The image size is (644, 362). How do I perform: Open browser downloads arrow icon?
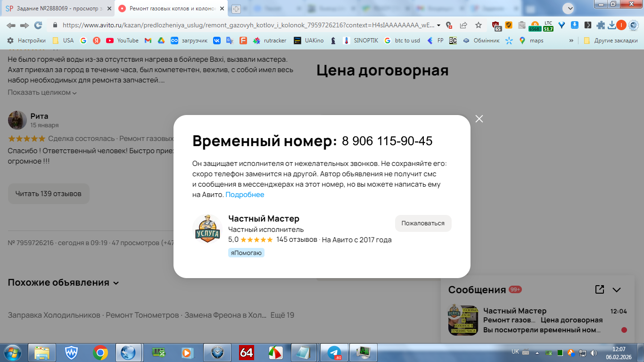point(611,25)
